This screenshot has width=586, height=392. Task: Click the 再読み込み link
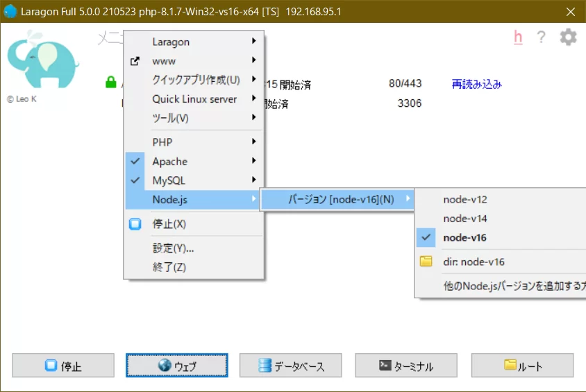click(x=477, y=84)
